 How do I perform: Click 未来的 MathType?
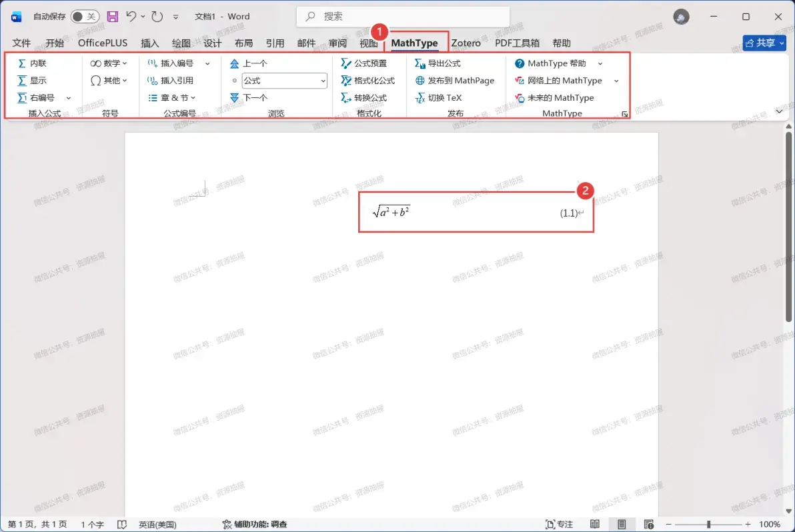[554, 98]
